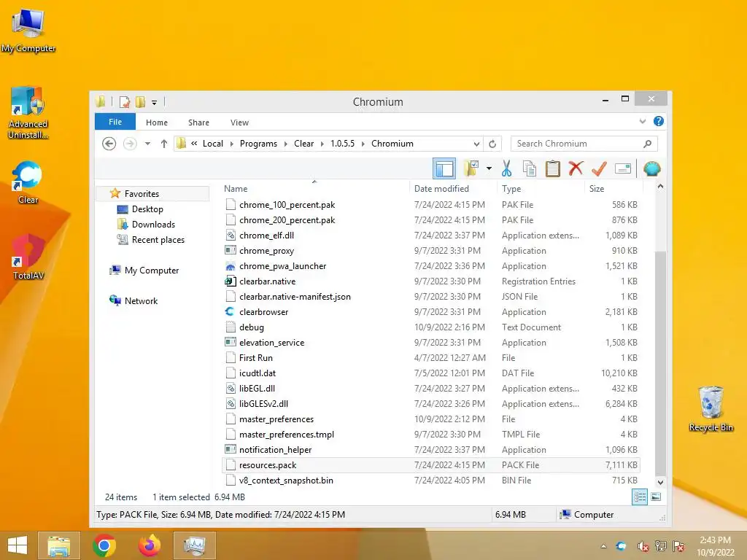Click the Programs breadcrumb in address bar
The width and height of the screenshot is (747, 560).
point(258,144)
